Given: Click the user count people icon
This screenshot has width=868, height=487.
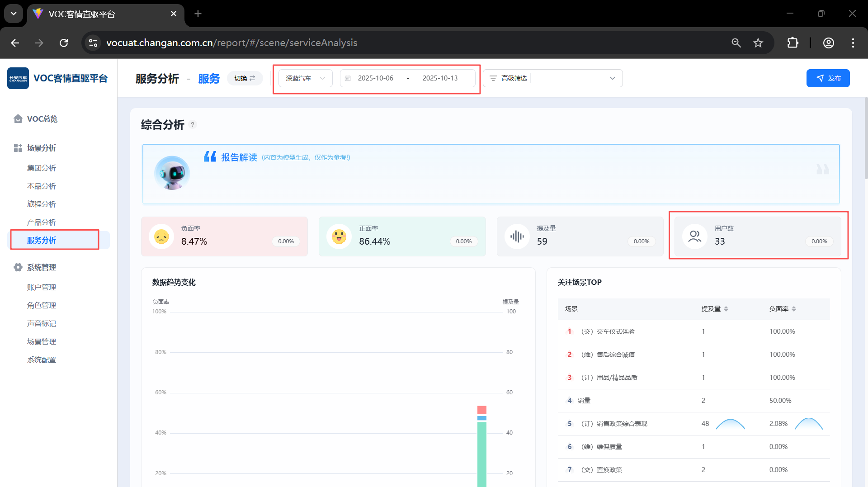Looking at the screenshot, I should coord(694,236).
